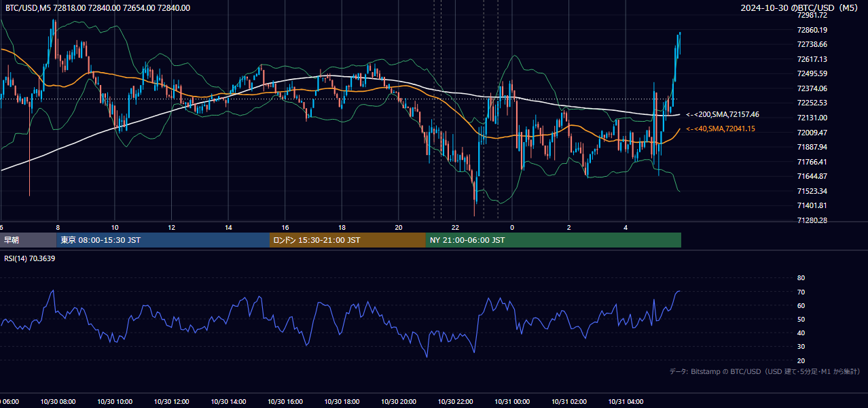Screen dimensions: 868x408
Task: Click price axis value 72374.06
Action: [812, 88]
